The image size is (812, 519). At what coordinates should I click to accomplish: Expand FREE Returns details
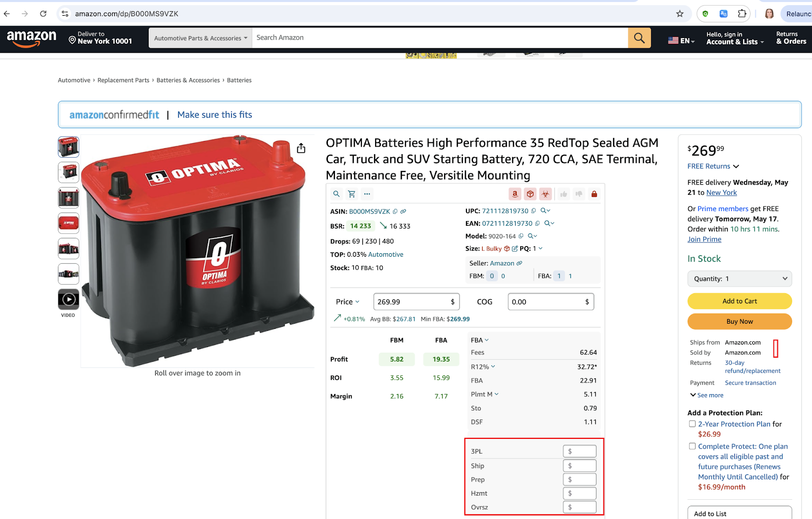736,166
